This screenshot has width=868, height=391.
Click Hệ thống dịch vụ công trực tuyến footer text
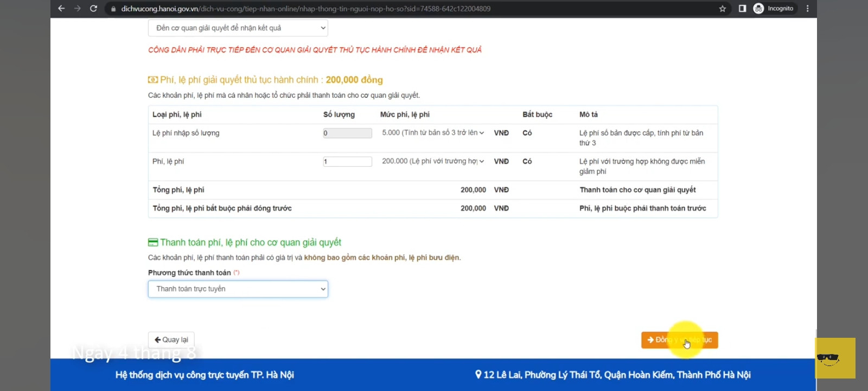coord(205,375)
